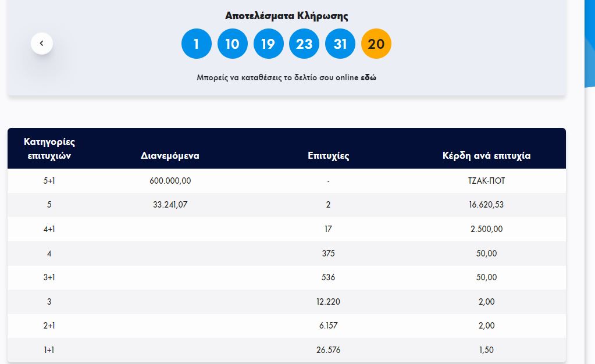595x364 pixels.
Task: Click the blue ball number 19
Action: [x=268, y=44]
